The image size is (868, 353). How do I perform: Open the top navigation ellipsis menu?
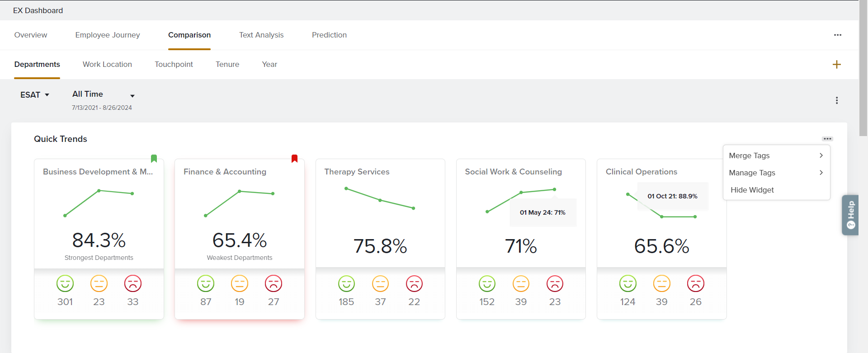[837, 35]
